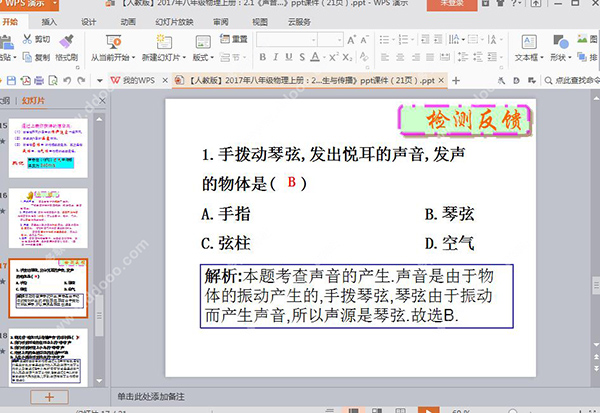Image resolution: width=600 pixels, height=413 pixels.
Task: Toggle Bold formatting
Action: (262, 57)
